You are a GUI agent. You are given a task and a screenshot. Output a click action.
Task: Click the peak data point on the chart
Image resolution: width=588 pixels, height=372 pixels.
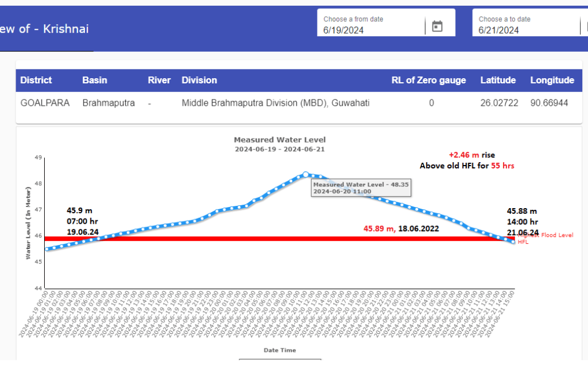tap(305, 174)
